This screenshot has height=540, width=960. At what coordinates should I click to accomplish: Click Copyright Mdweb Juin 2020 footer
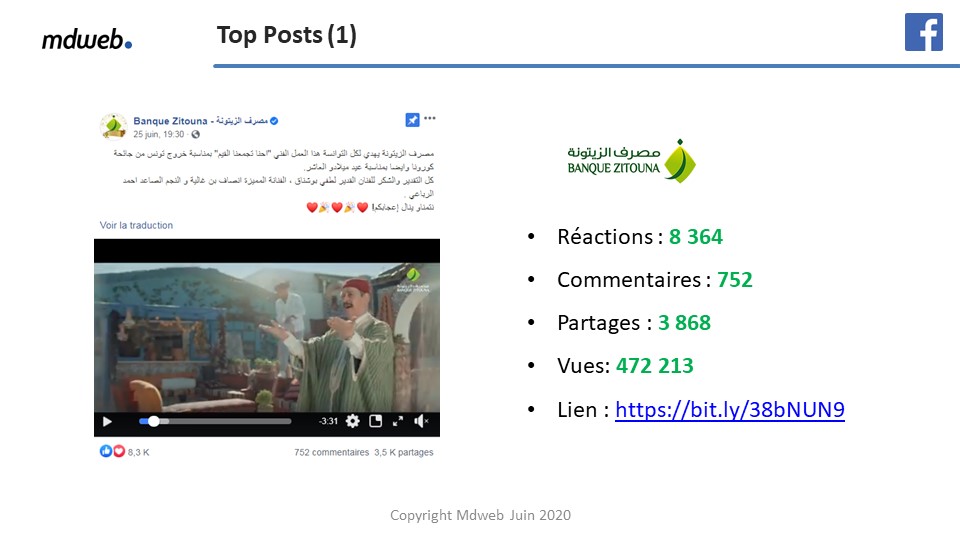[481, 515]
